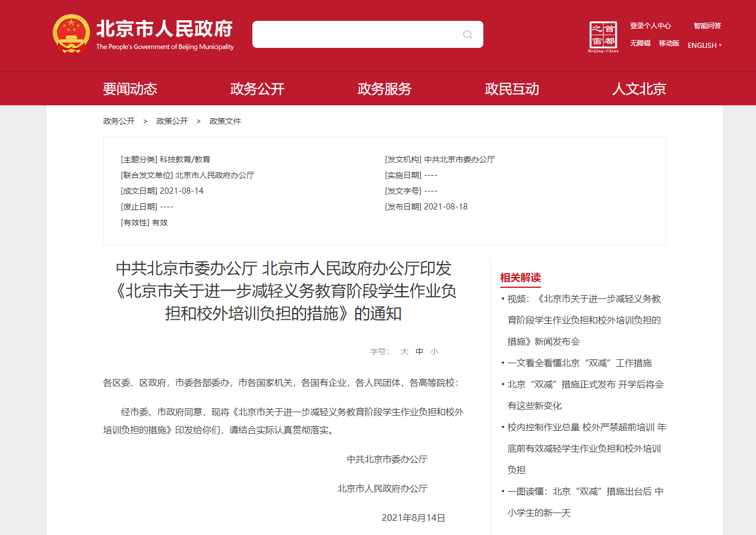The width and height of the screenshot is (756, 535).
Task: Expand the ENGLISH language dropdown
Action: point(704,46)
